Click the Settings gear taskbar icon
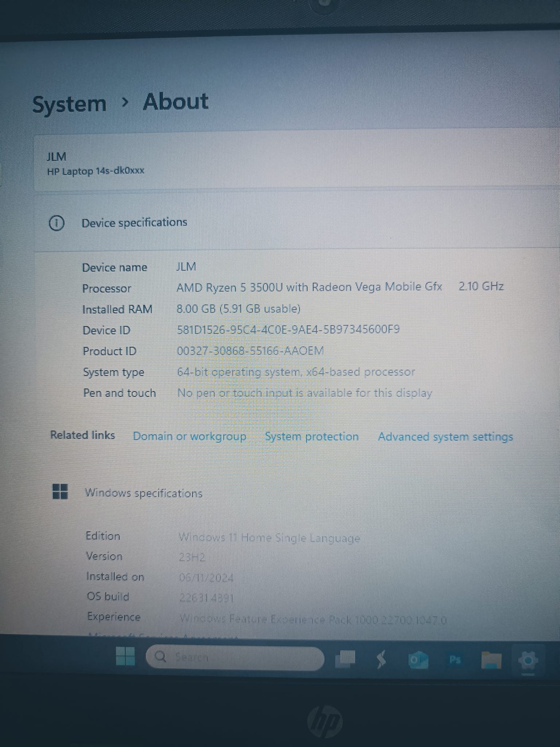The width and height of the screenshot is (560, 747). coord(529,660)
